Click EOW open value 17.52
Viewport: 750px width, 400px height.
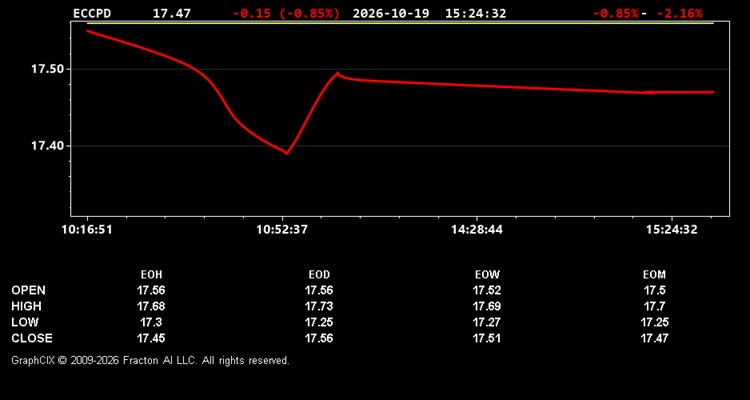click(x=487, y=290)
